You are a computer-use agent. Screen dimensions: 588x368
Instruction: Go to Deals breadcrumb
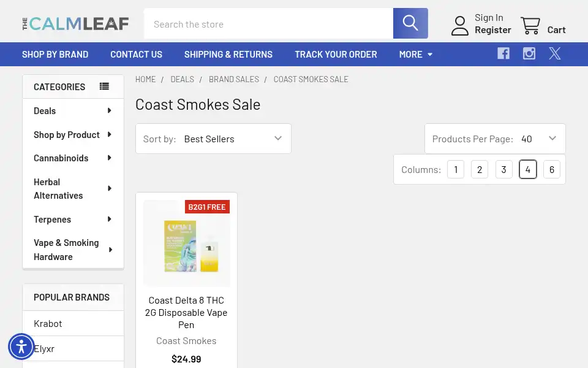tap(183, 79)
